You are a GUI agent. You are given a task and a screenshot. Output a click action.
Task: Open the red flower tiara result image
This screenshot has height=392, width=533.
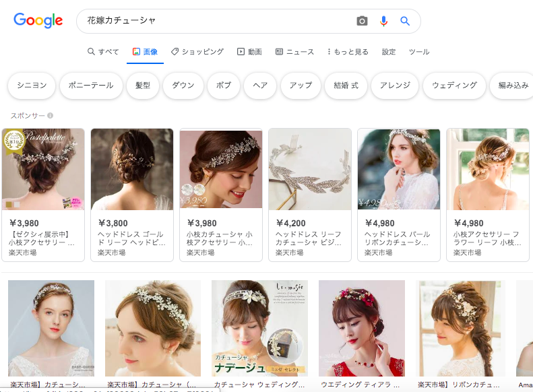coord(362,328)
